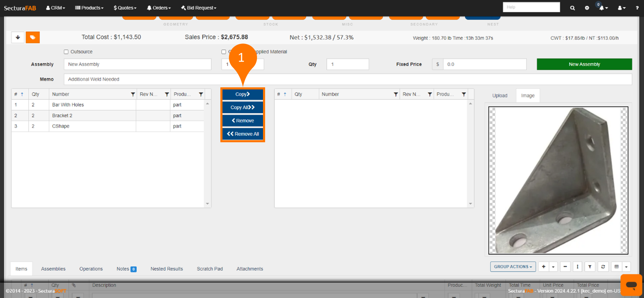Screen dimensions: 644x298
Task: Click the search magnifier icon in the navbar
Action: 572,8
